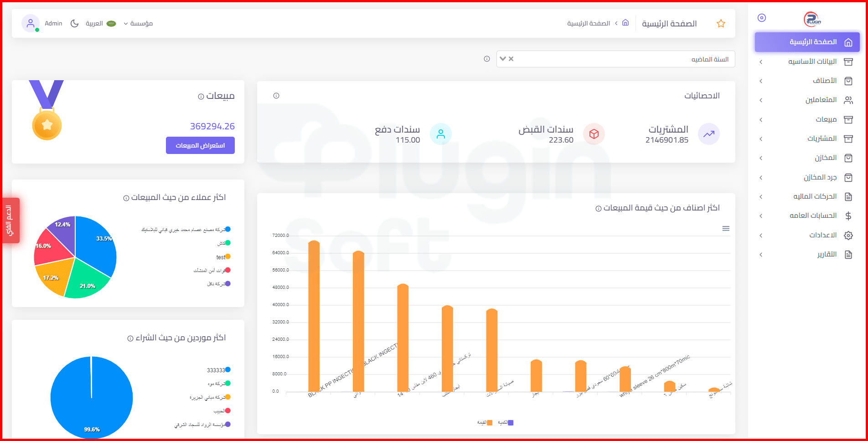This screenshot has height=441, width=868.
Task: Click the tallest orange bar in chart
Action: click(314, 316)
